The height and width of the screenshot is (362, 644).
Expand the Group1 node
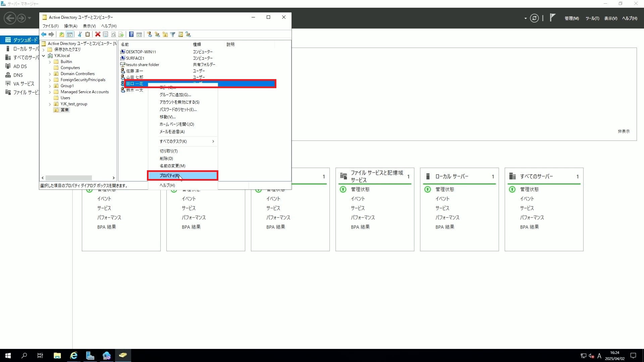click(50, 86)
